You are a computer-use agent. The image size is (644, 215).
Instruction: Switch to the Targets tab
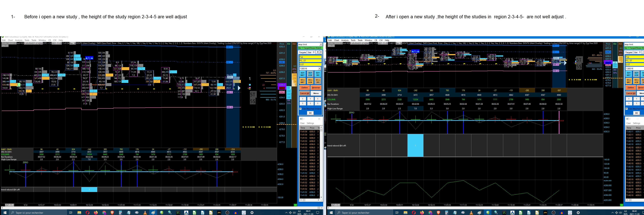pos(303,53)
